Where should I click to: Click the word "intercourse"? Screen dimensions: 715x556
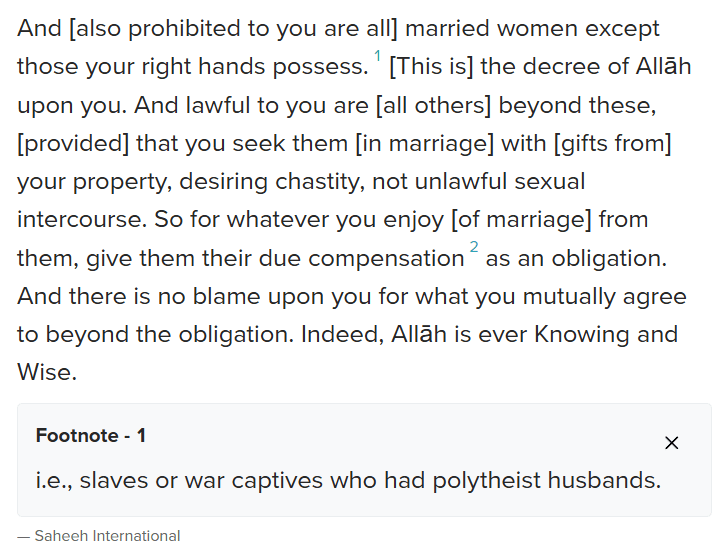click(x=78, y=219)
